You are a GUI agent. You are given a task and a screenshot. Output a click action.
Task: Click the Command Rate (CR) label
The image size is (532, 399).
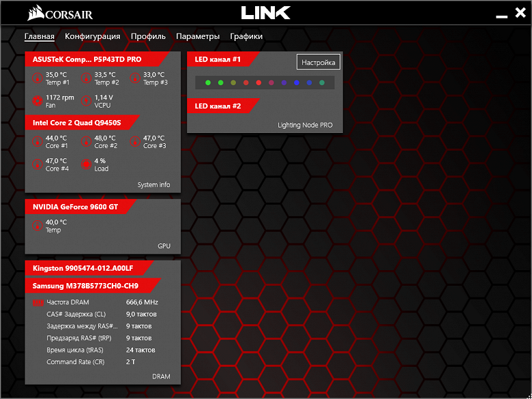coord(76,362)
